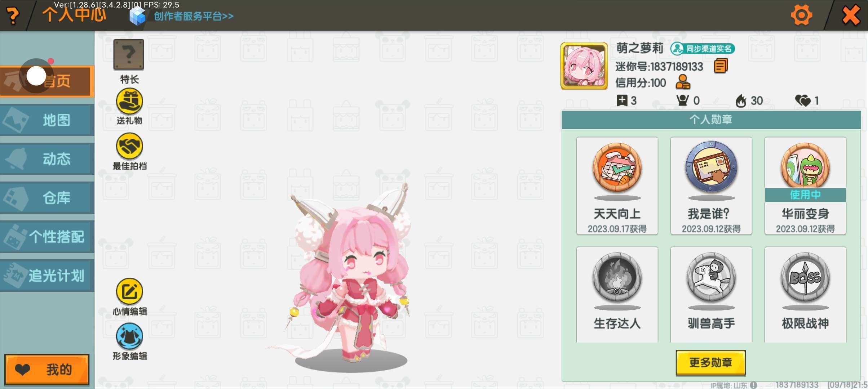Screen dimensions: 868x389
Task: Open the 特长 specialty block icon
Action: 129,54
